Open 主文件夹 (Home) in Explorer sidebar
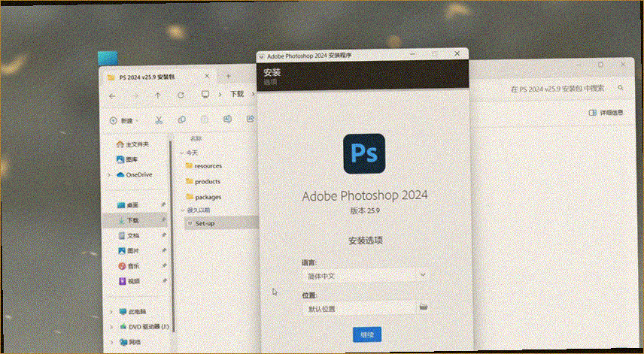This screenshot has width=644, height=354. pyautogui.click(x=132, y=144)
